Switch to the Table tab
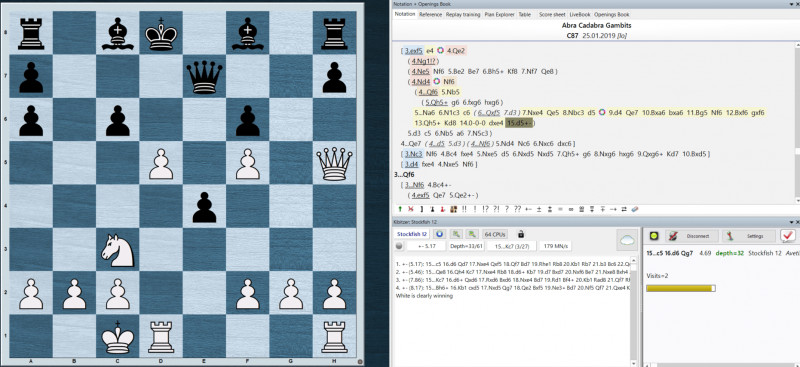 point(524,14)
